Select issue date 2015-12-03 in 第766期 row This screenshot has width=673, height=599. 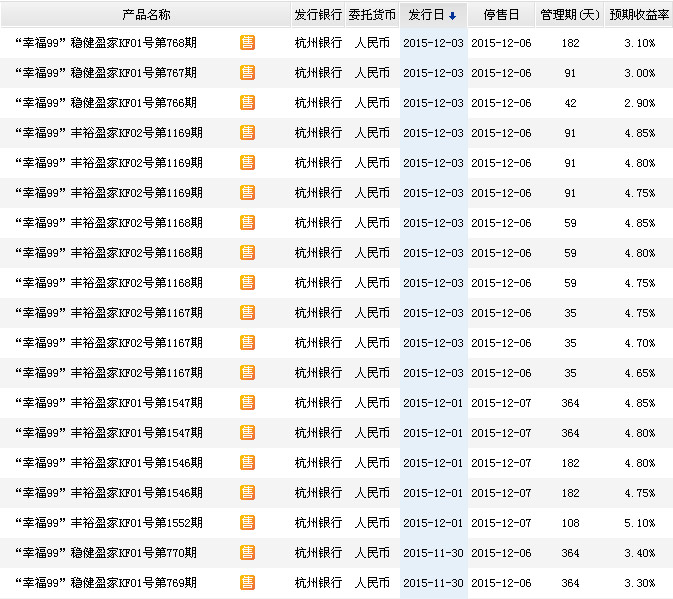pos(433,103)
